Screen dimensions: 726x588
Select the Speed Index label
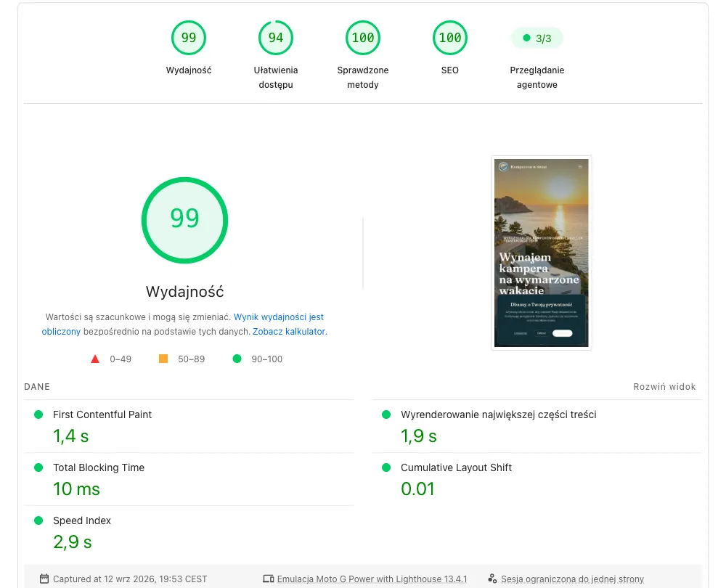point(82,520)
